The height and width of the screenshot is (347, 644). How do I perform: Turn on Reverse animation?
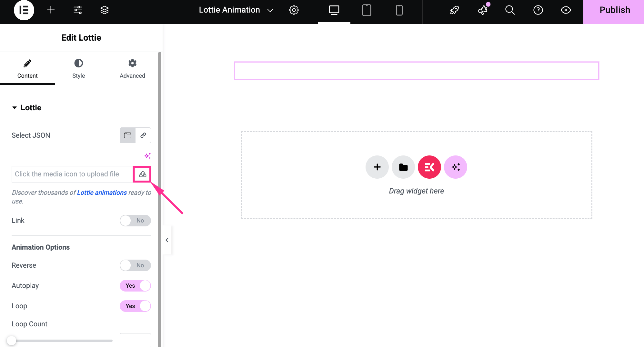pyautogui.click(x=135, y=265)
